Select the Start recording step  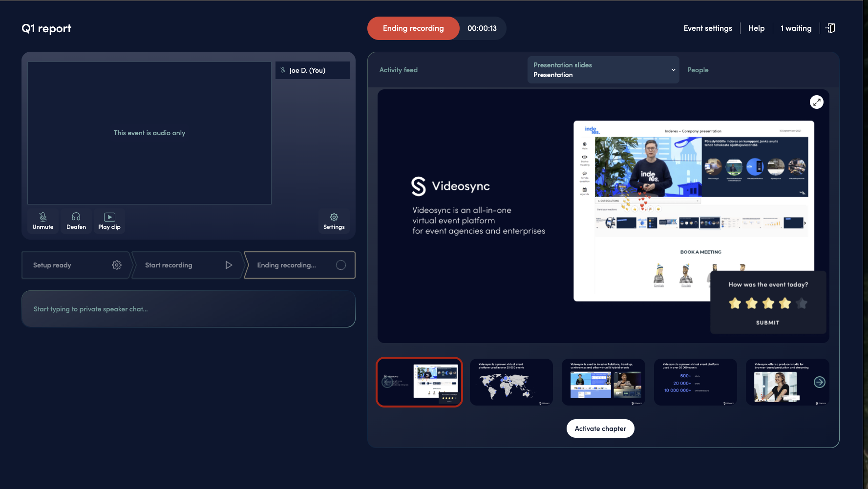[187, 265]
